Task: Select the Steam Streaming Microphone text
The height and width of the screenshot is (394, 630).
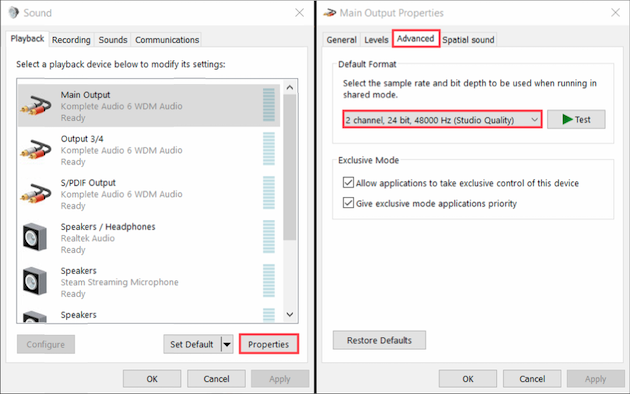Action: point(119,282)
